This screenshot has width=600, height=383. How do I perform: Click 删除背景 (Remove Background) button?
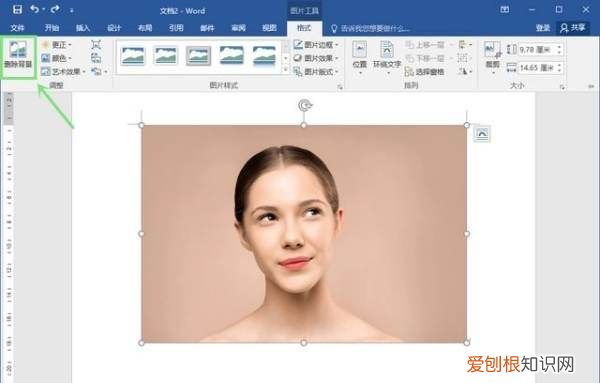click(x=18, y=57)
